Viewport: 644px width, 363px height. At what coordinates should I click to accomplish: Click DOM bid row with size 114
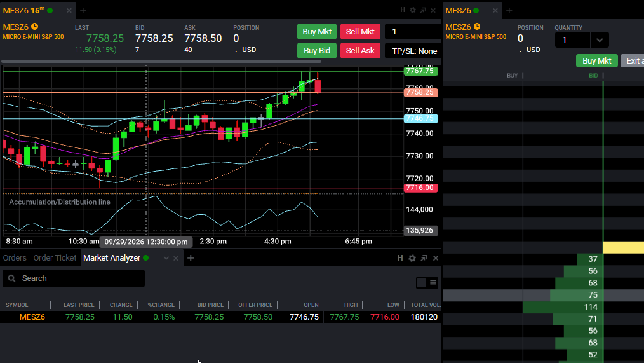pyautogui.click(x=563, y=306)
